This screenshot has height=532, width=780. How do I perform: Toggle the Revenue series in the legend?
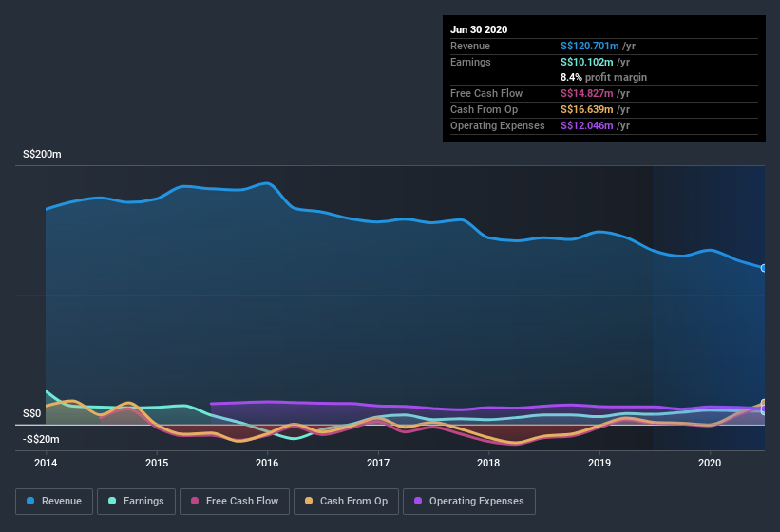pyautogui.click(x=54, y=502)
